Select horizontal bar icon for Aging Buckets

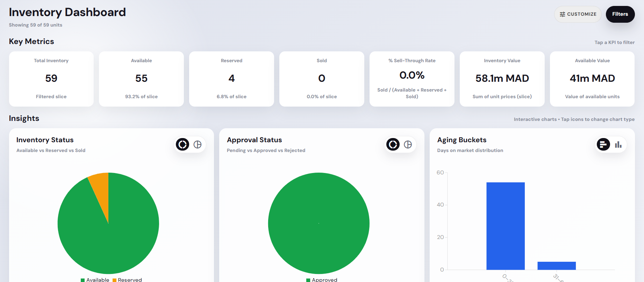(603, 144)
